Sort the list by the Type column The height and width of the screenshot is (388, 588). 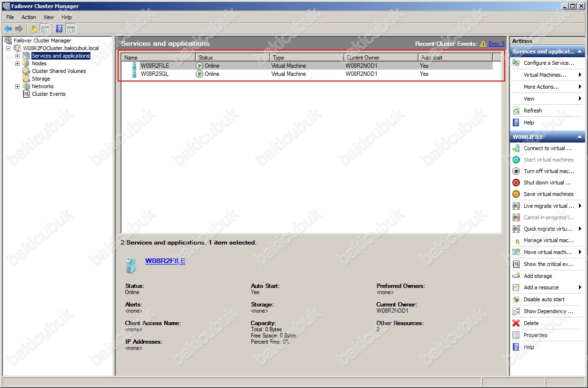pos(307,58)
